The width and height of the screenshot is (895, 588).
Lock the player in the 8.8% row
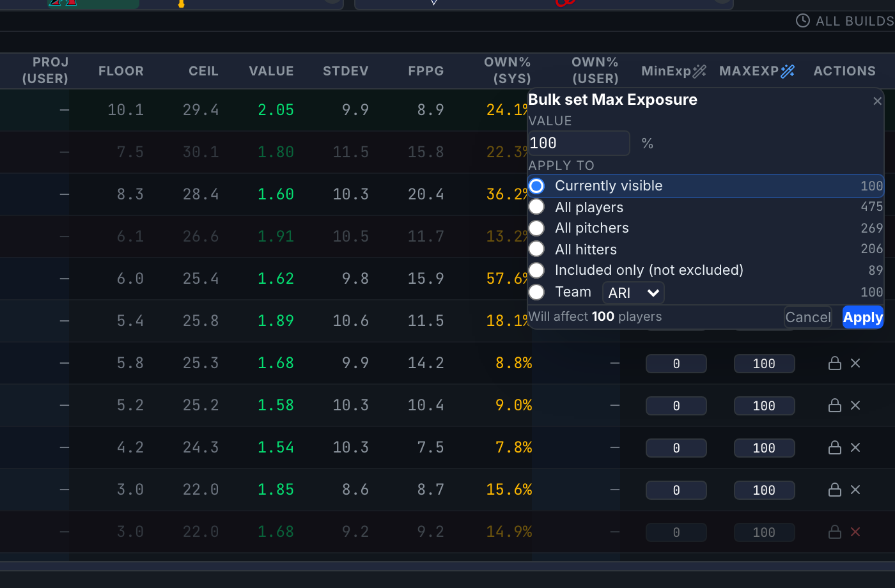(x=834, y=364)
